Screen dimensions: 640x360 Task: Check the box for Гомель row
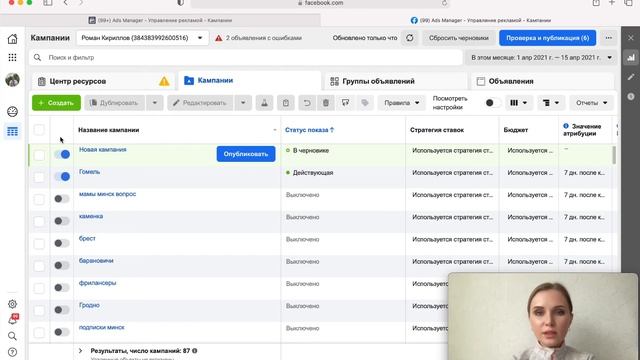click(39, 177)
